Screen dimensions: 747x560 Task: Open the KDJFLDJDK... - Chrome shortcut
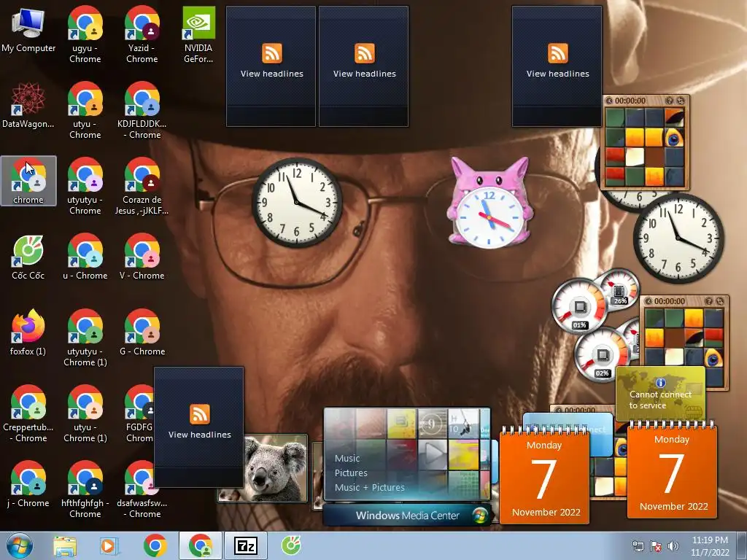click(x=142, y=111)
